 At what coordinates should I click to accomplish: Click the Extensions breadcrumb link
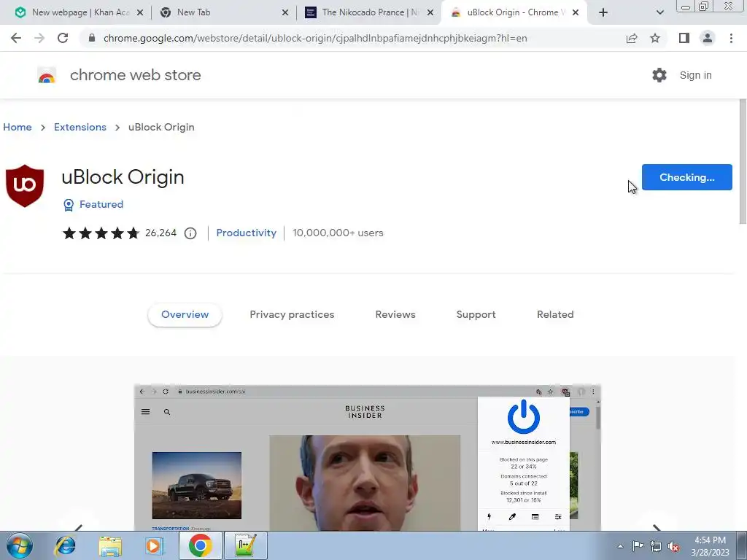80,127
